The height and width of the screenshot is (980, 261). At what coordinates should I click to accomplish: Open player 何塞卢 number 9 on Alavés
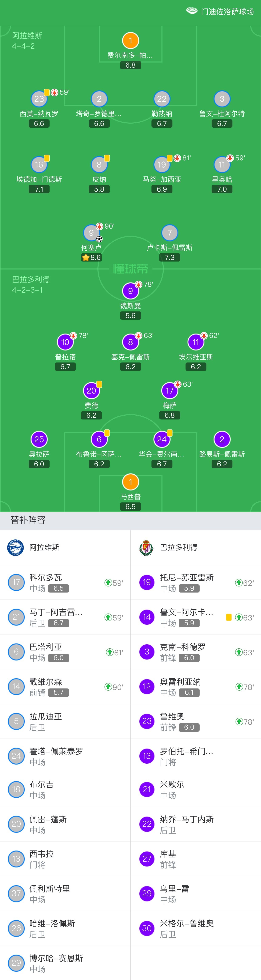pos(91,233)
